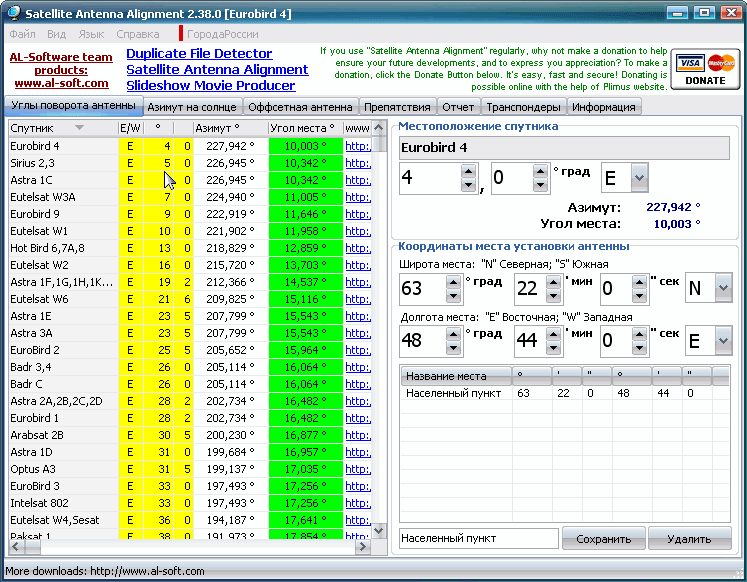The image size is (747, 582).
Task: Decrease longitude minutes spinner
Action: (553, 347)
